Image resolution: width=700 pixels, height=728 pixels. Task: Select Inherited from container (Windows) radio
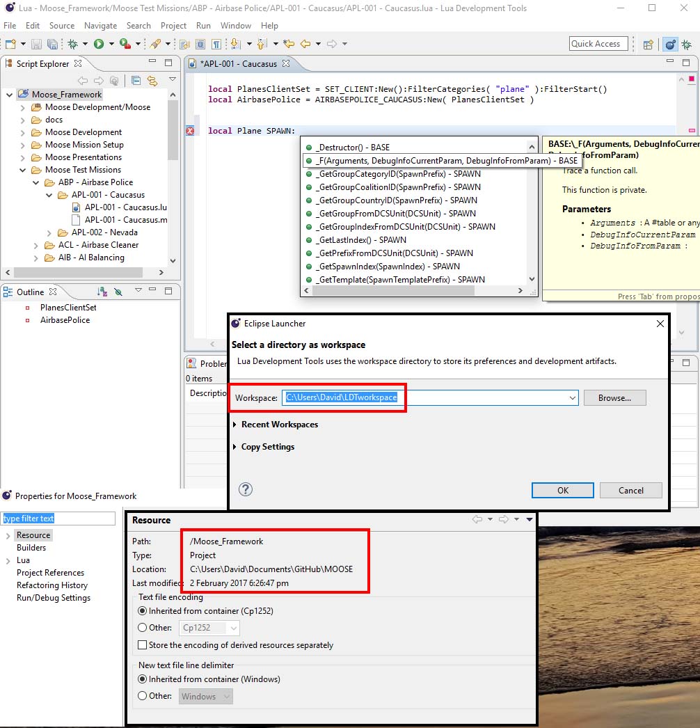point(143,679)
